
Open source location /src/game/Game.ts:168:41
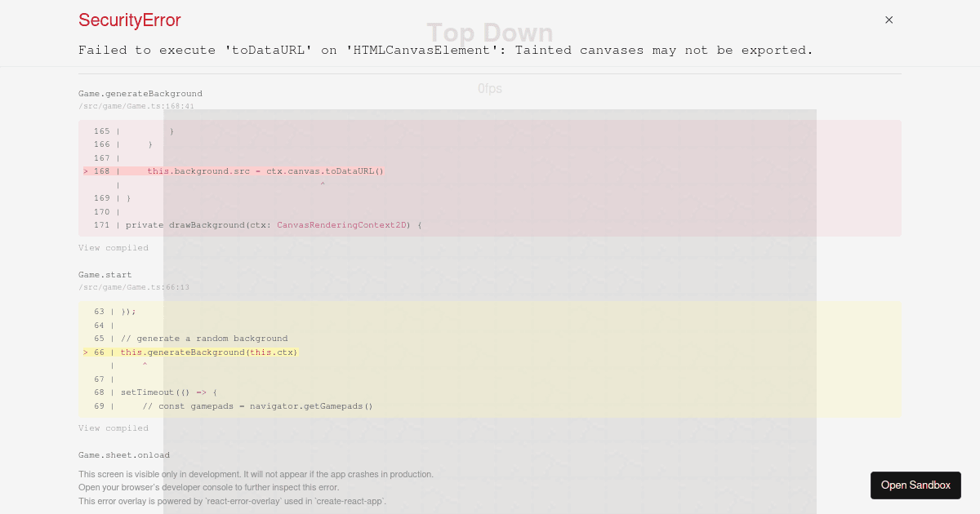136,105
